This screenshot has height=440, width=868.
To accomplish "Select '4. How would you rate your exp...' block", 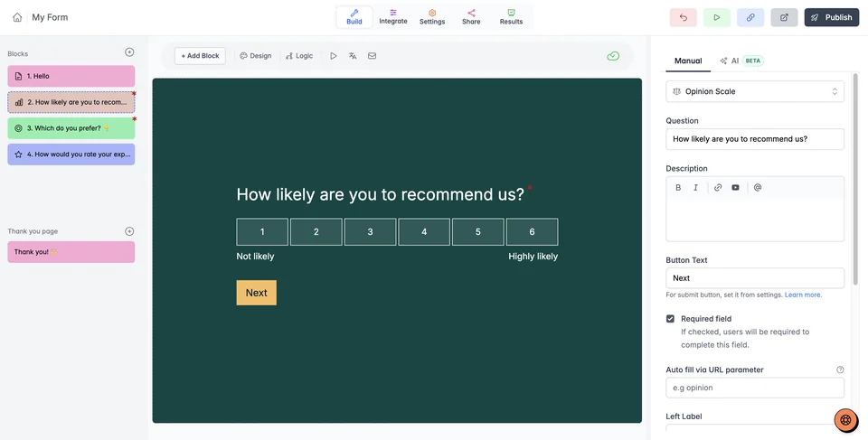I will coord(71,154).
